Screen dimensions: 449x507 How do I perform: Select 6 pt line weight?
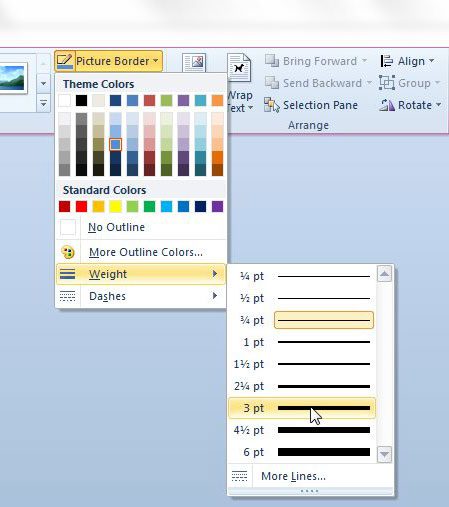[x=302, y=452]
